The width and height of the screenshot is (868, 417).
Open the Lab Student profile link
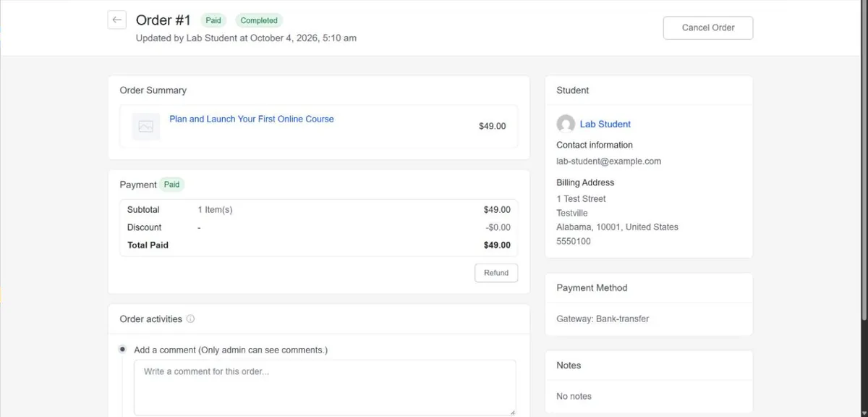605,124
